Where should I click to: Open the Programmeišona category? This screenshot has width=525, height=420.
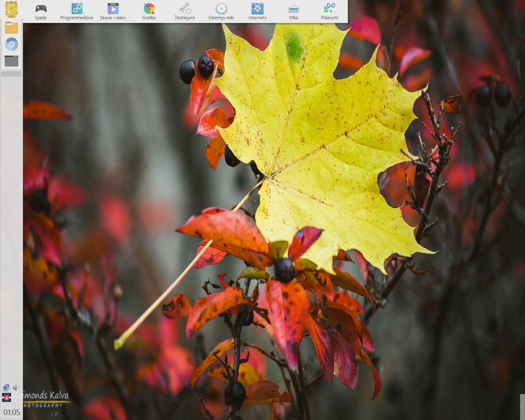coord(77,11)
